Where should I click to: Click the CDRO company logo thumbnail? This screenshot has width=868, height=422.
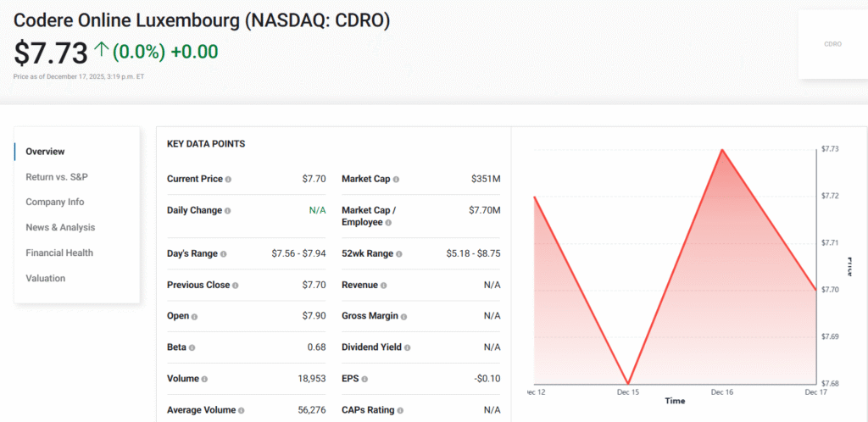(x=832, y=44)
